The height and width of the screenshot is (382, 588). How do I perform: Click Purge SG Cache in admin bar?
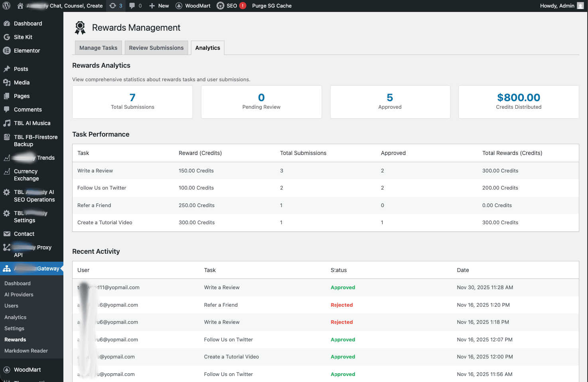click(271, 6)
